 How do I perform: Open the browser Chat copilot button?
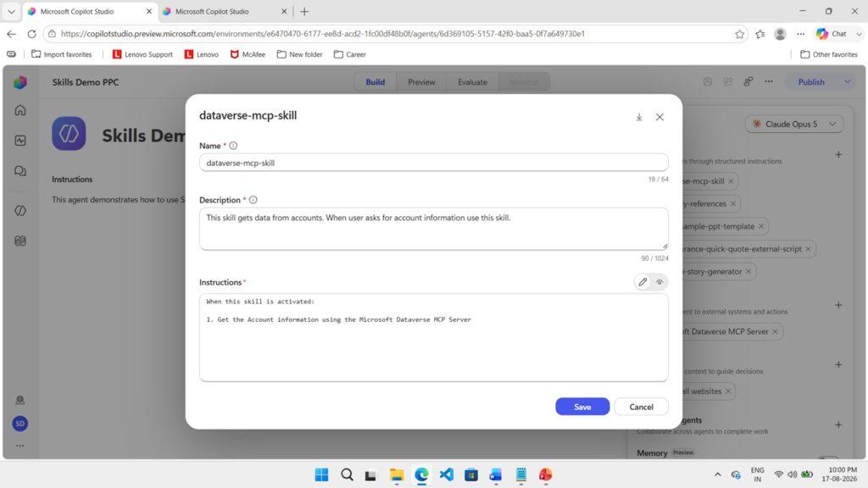click(x=832, y=34)
